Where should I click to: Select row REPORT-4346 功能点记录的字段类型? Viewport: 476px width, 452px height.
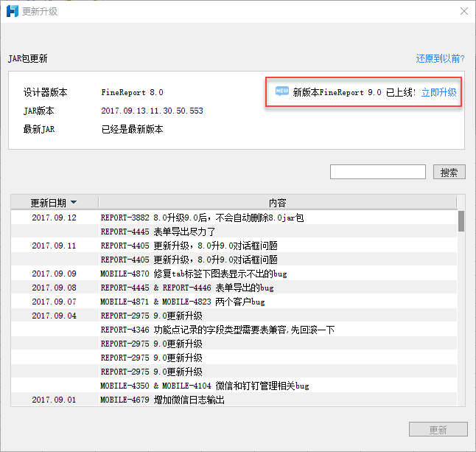pyautogui.click(x=234, y=330)
